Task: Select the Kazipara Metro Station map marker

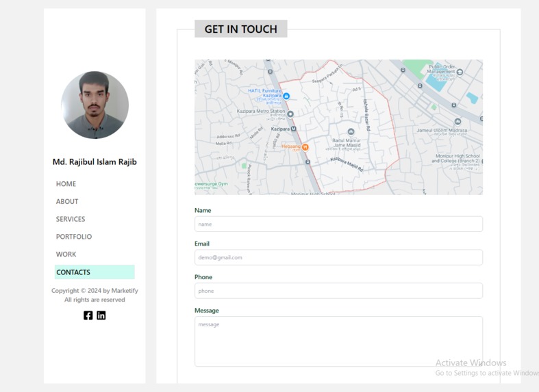Action: (290, 114)
